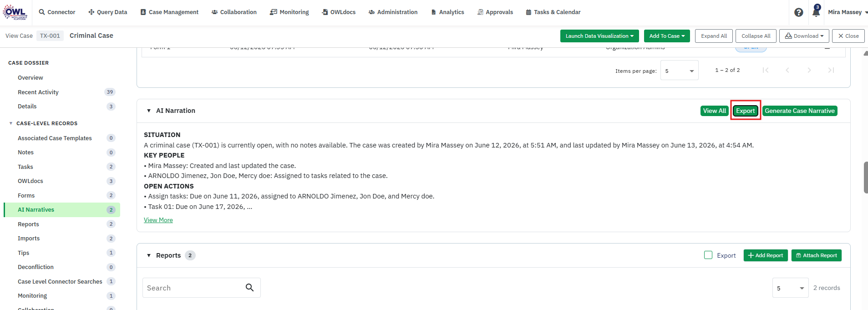Go to the previous page arrow
Viewport: 868px width, 310px height.
(x=787, y=70)
